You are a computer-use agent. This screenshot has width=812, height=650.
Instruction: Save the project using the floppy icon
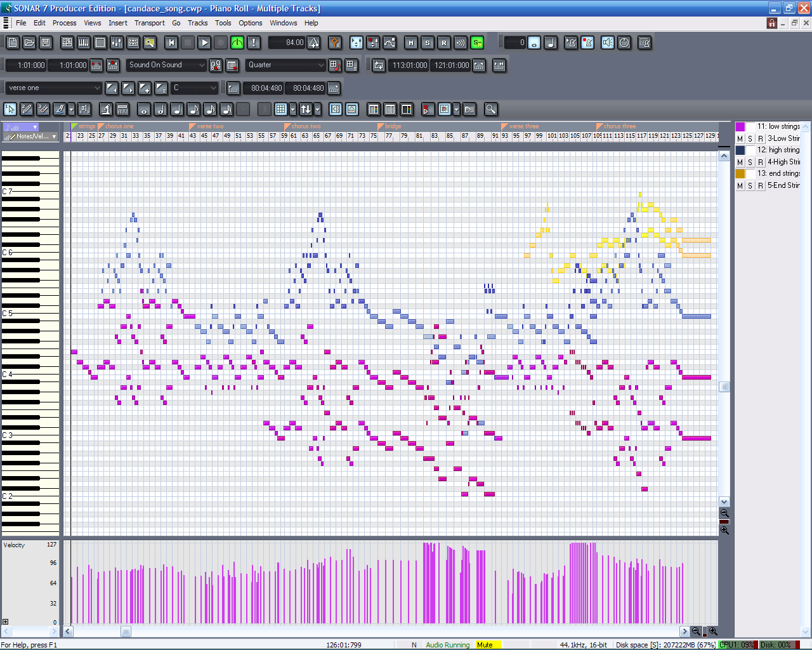tap(46, 43)
